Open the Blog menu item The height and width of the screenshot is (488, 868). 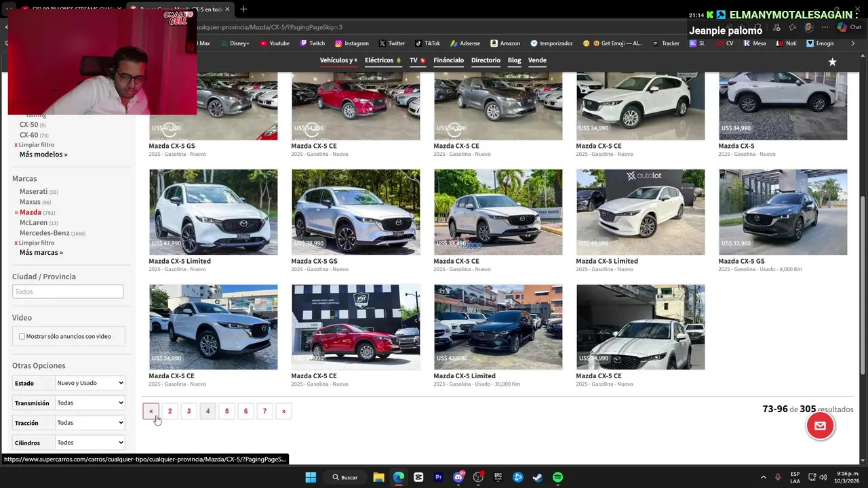pyautogui.click(x=515, y=60)
